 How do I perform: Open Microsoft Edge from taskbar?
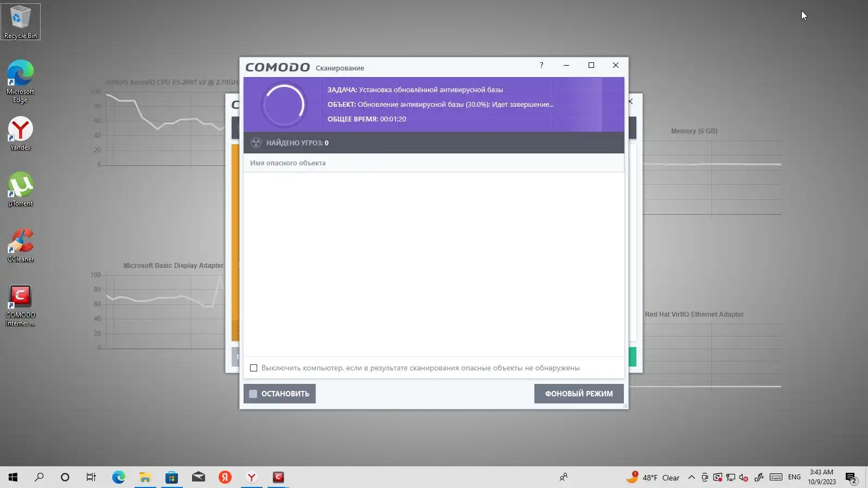[118, 477]
